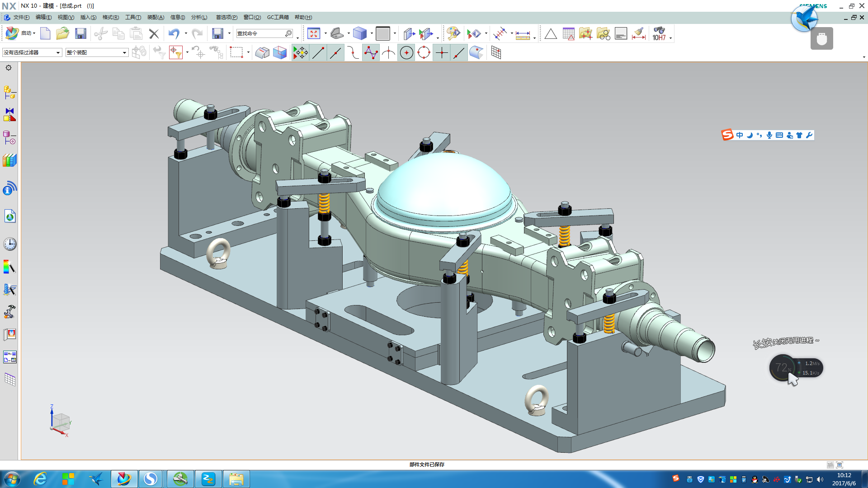Toggle the quadrant point snap option
This screenshot has height=488, width=868.
[x=424, y=53]
